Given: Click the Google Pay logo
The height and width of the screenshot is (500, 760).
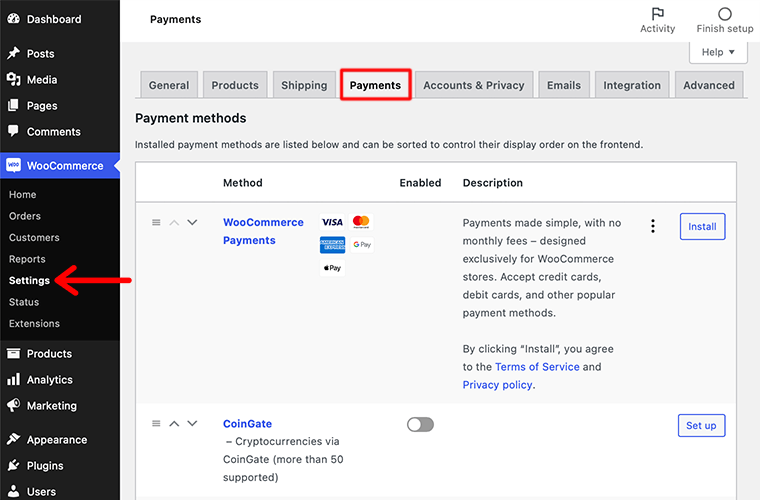Looking at the screenshot, I should coord(362,245).
